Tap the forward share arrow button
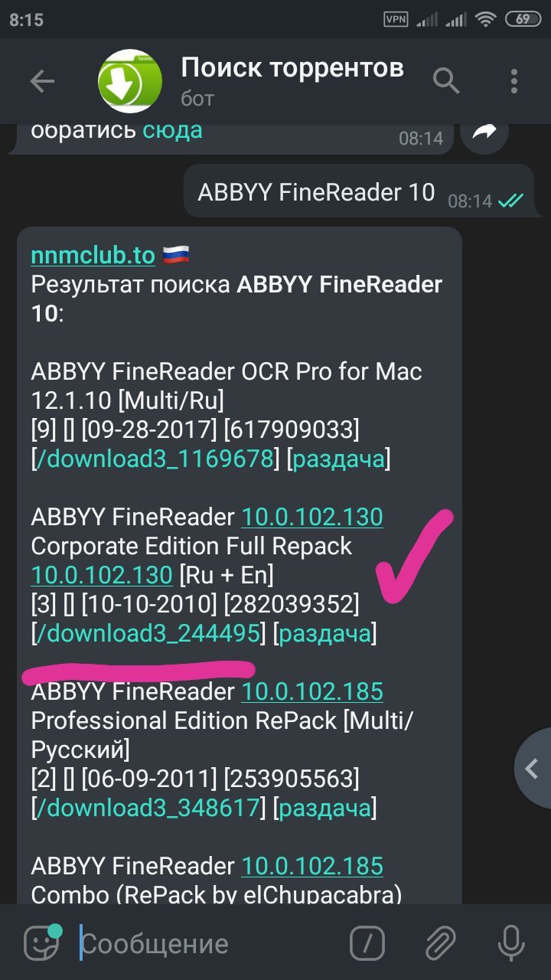The height and width of the screenshot is (980, 551). (484, 132)
